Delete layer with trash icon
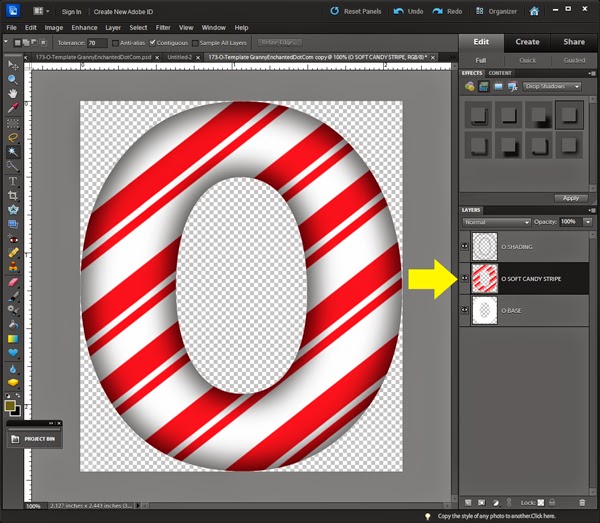600x523 pixels. [582, 502]
